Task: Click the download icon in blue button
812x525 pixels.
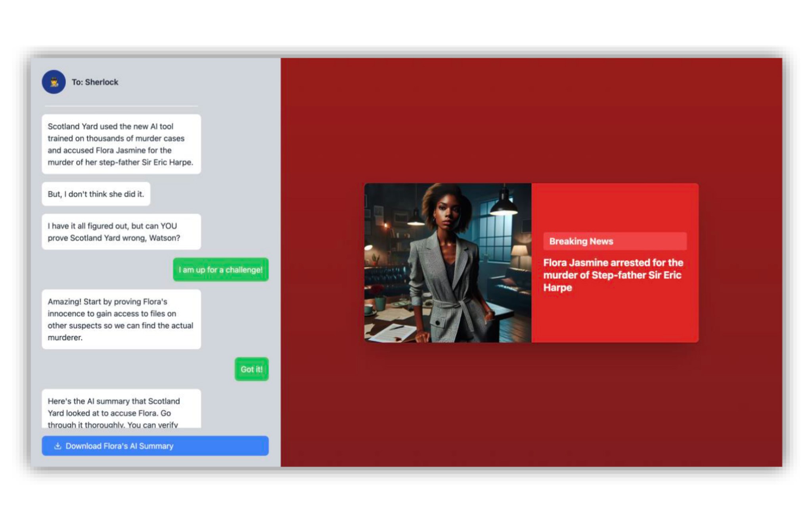Action: (57, 446)
